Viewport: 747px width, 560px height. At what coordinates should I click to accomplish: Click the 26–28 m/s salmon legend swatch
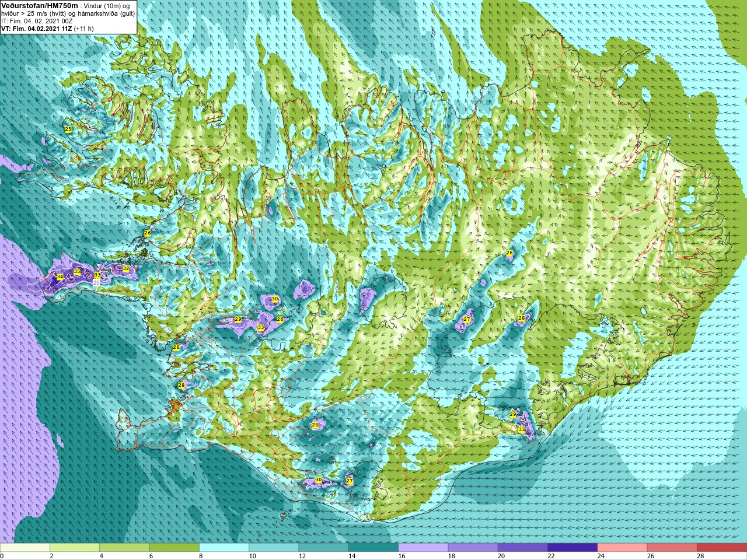coord(672,548)
